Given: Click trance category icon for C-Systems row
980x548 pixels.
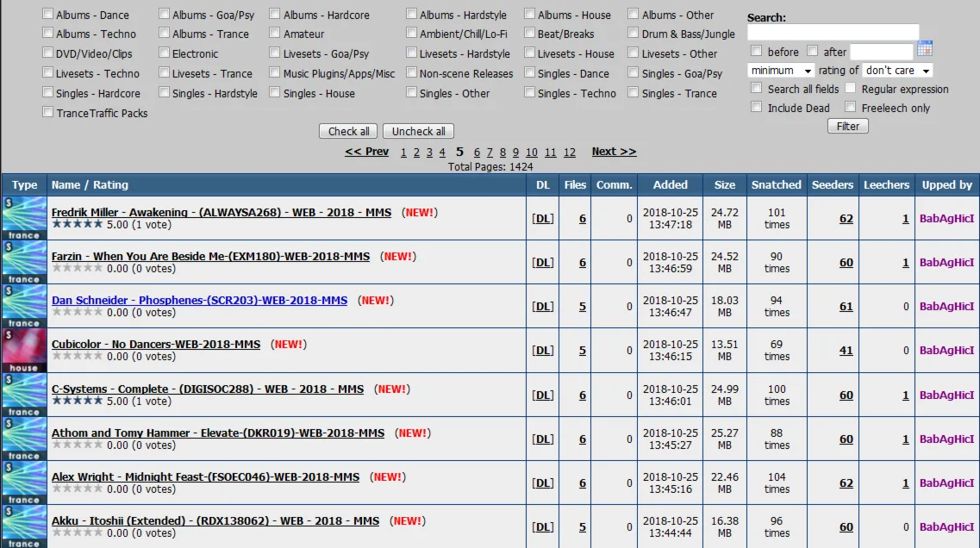Looking at the screenshot, I should pos(24,395).
